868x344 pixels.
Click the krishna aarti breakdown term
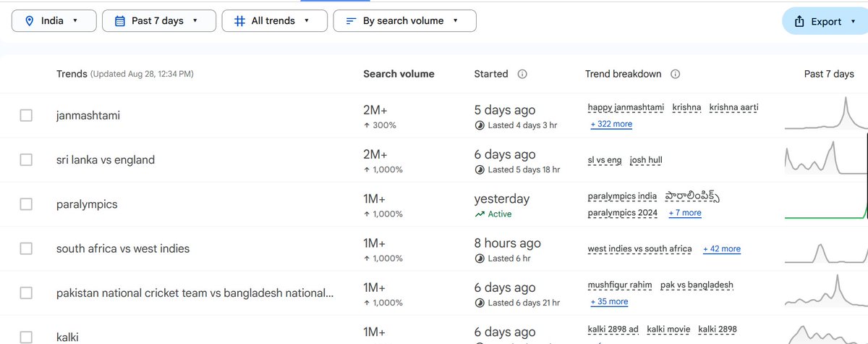point(733,107)
